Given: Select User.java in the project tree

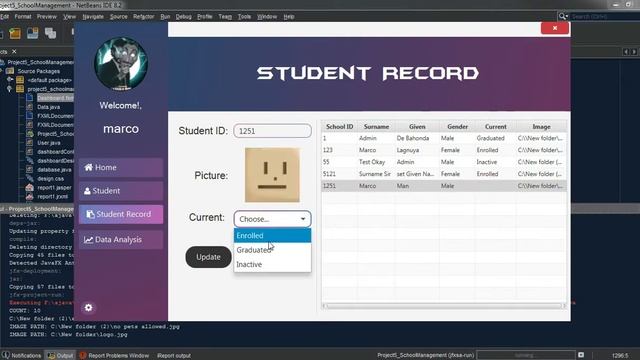Looking at the screenshot, I should [49, 143].
